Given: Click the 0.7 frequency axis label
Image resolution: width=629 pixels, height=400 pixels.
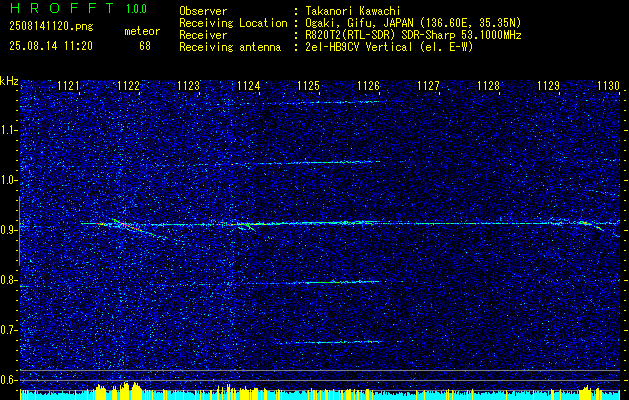Looking at the screenshot, I should pos(7,330).
